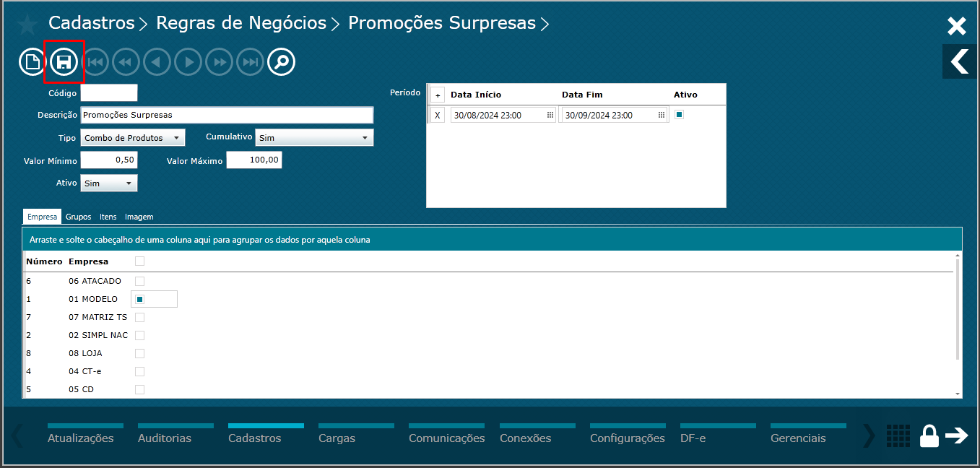The image size is (980, 468).
Task: Click the Descrição input field
Action: click(227, 115)
